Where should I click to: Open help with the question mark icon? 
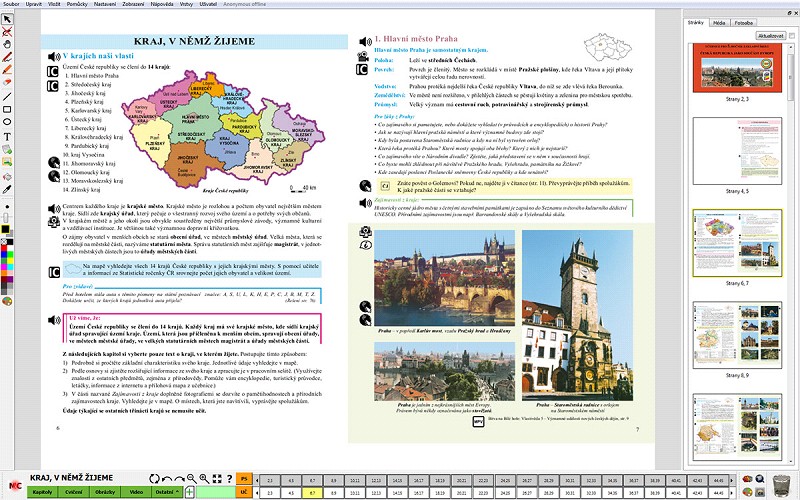pos(230,479)
